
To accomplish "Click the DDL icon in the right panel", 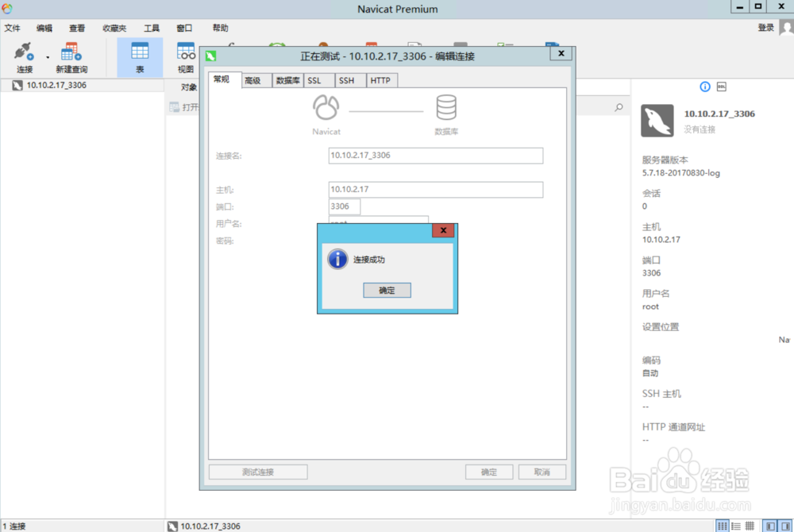I will [x=722, y=87].
